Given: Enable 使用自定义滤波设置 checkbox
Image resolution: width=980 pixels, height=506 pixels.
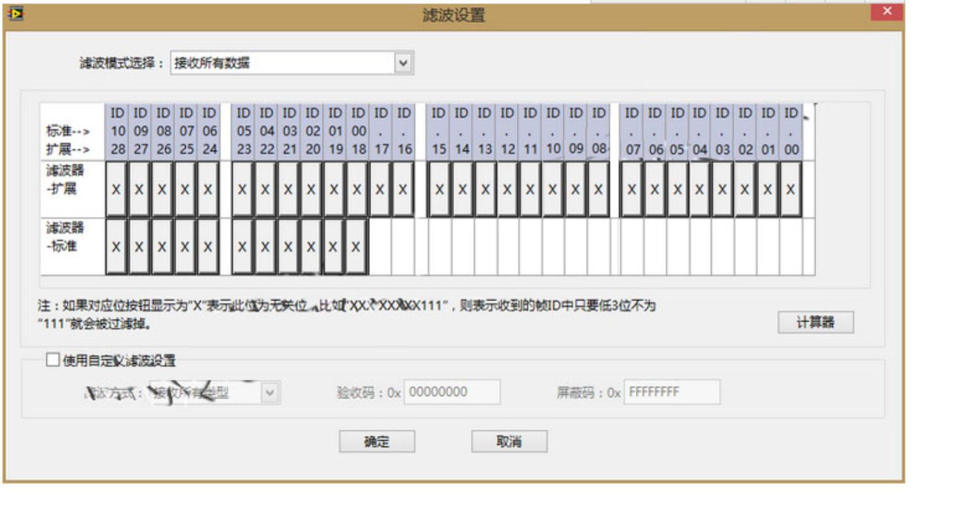Looking at the screenshot, I should click(52, 360).
